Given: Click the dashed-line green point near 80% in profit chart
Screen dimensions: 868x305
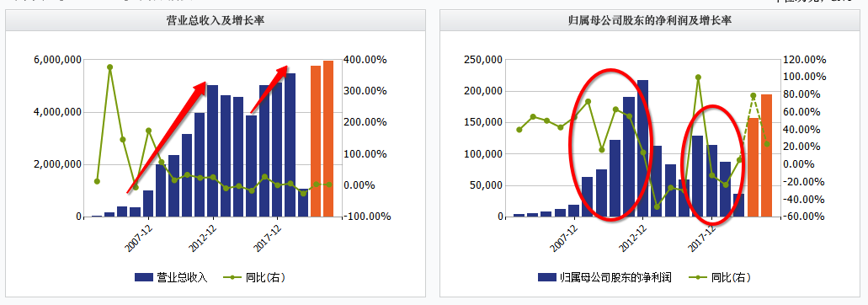Looking at the screenshot, I should pyautogui.click(x=753, y=96).
